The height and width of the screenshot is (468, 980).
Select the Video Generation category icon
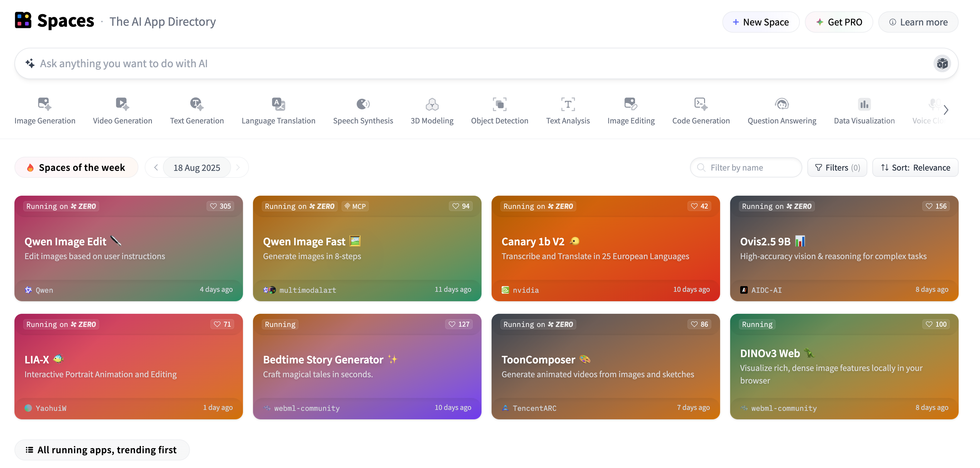coord(122,104)
